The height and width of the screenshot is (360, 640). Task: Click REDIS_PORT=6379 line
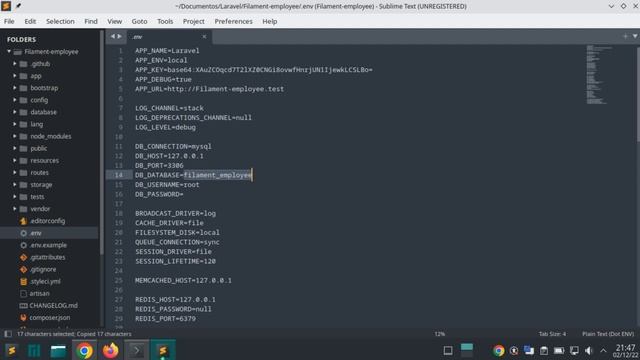[165, 318]
